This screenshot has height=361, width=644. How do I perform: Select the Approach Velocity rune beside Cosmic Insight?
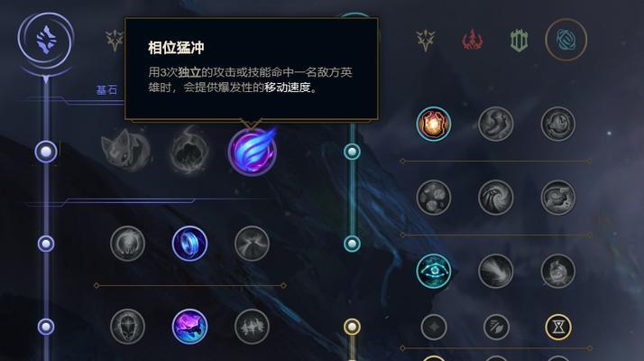496,271
